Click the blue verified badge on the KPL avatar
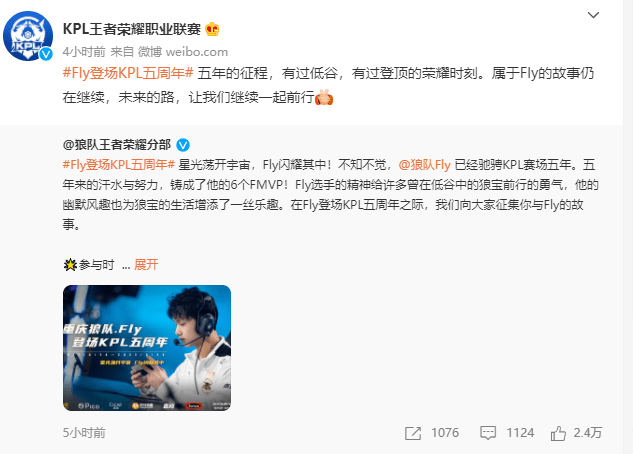 point(46,54)
